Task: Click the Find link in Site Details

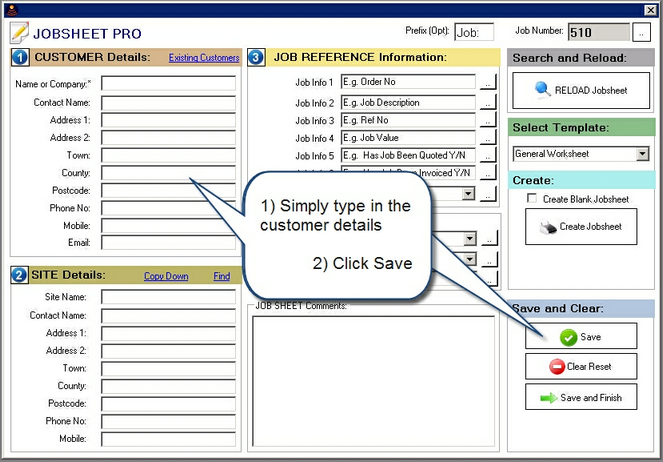Action: pos(222,276)
